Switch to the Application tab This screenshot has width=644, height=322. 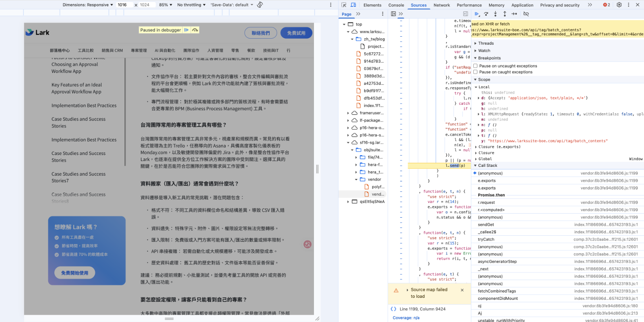point(522,5)
